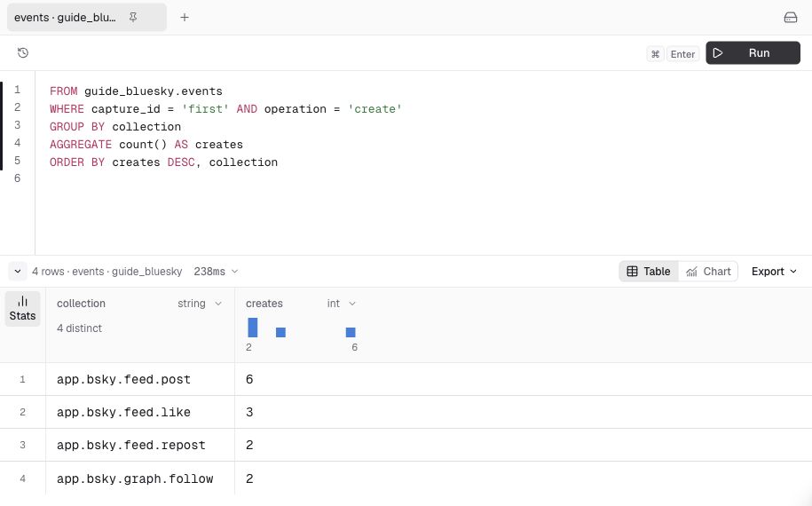Open the inbox tray icon at top right

790,18
